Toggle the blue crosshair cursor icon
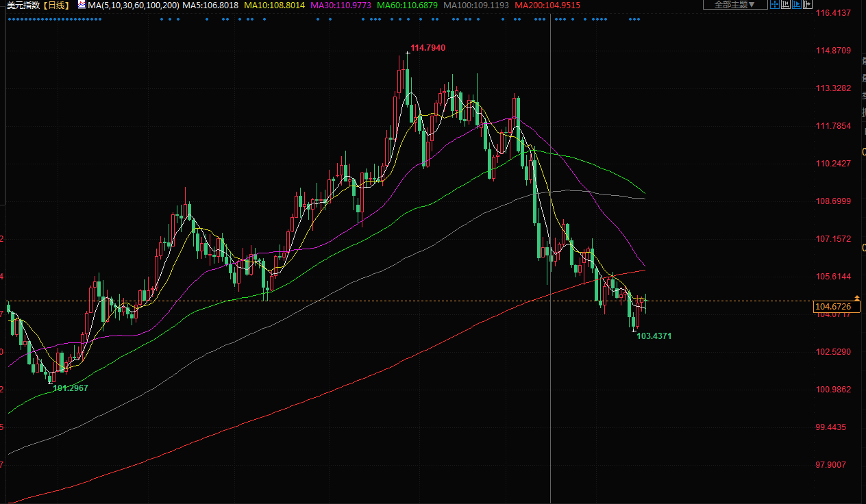The height and width of the screenshot is (504, 866). [x=775, y=4]
